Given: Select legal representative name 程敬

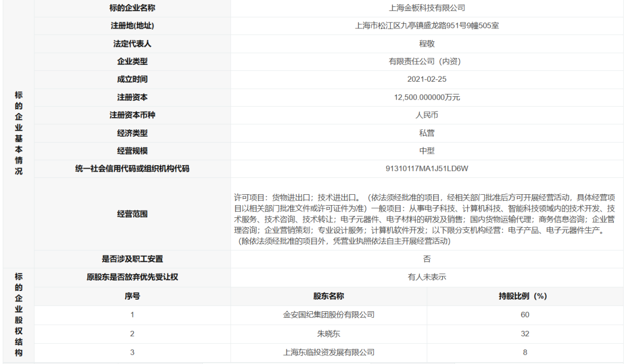Looking at the screenshot, I should [x=427, y=43].
